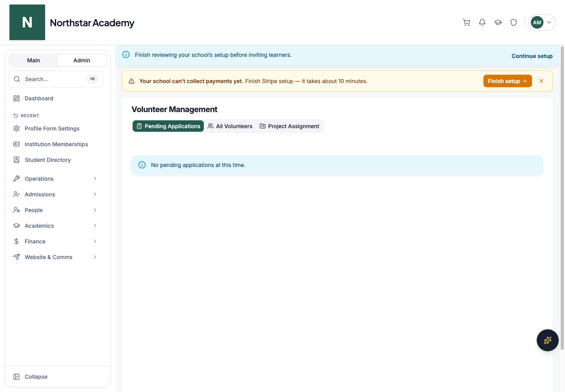Follow the Continue setup link
This screenshot has width=565, height=392.
point(532,56)
